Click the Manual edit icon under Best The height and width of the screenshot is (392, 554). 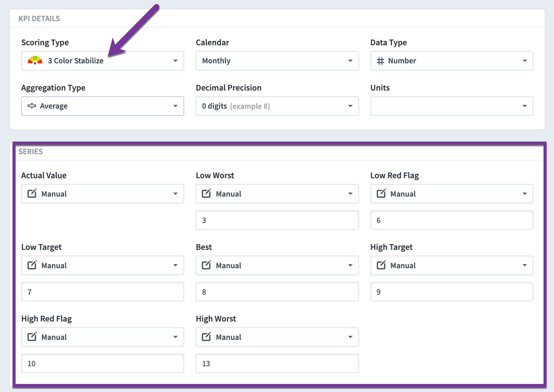(206, 265)
